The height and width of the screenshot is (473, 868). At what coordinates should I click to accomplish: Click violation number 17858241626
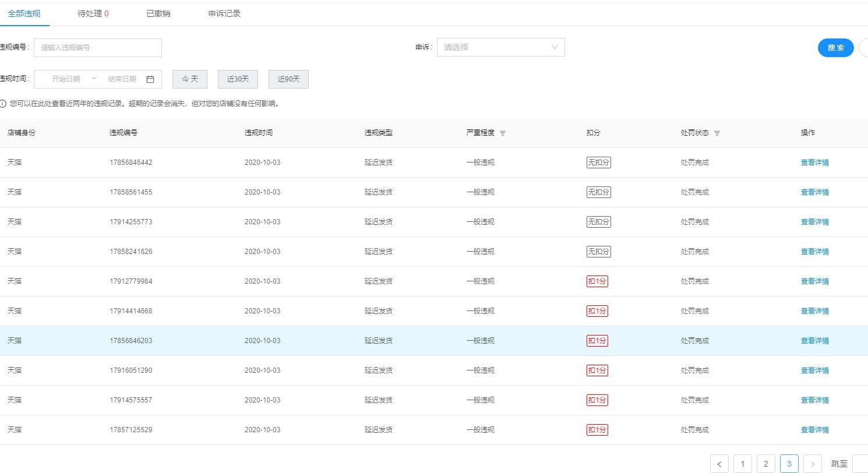[131, 252]
